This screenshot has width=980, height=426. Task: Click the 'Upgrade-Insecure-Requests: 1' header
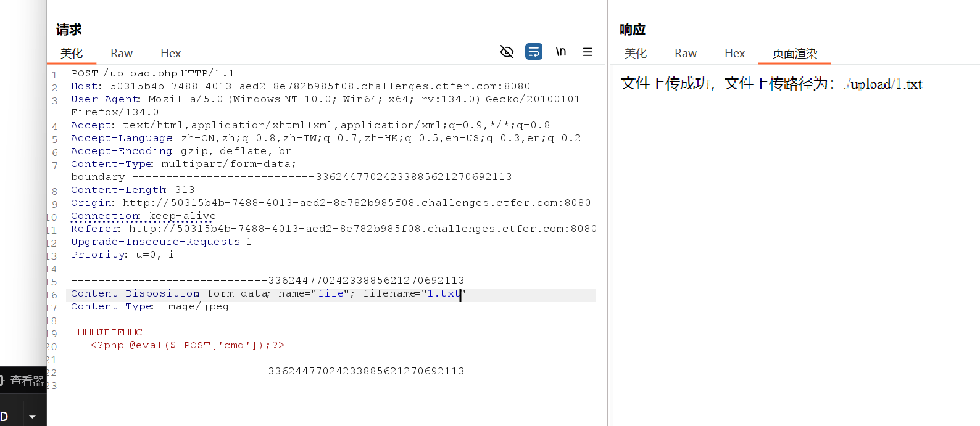click(x=161, y=242)
